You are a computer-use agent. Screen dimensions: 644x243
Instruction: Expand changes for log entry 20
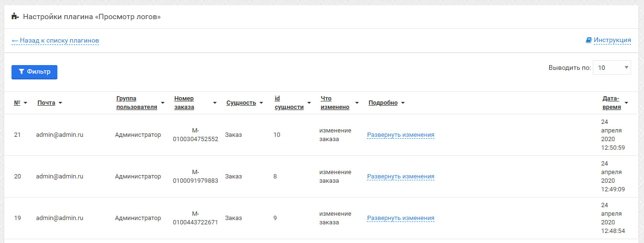pos(400,177)
